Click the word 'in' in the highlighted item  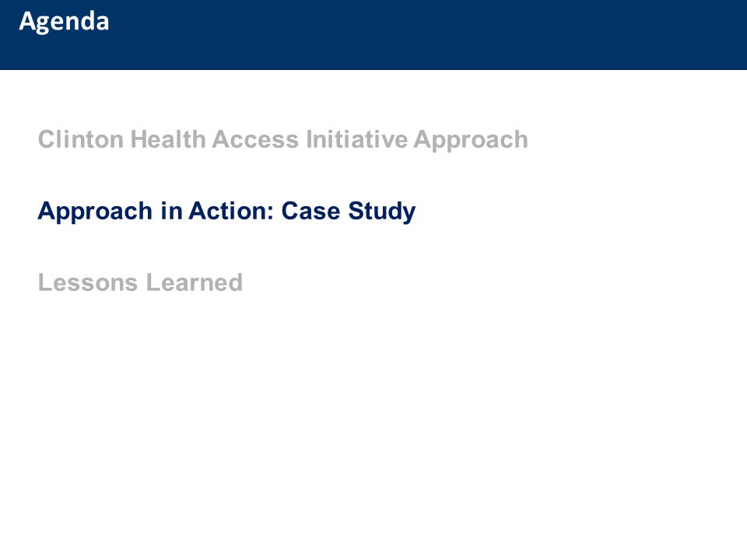(171, 211)
